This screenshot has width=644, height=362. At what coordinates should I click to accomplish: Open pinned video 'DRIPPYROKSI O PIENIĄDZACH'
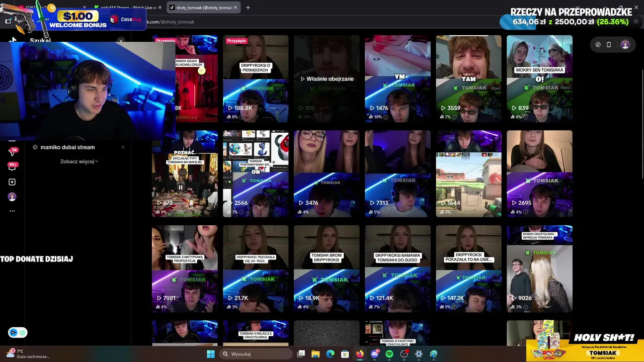point(256,78)
